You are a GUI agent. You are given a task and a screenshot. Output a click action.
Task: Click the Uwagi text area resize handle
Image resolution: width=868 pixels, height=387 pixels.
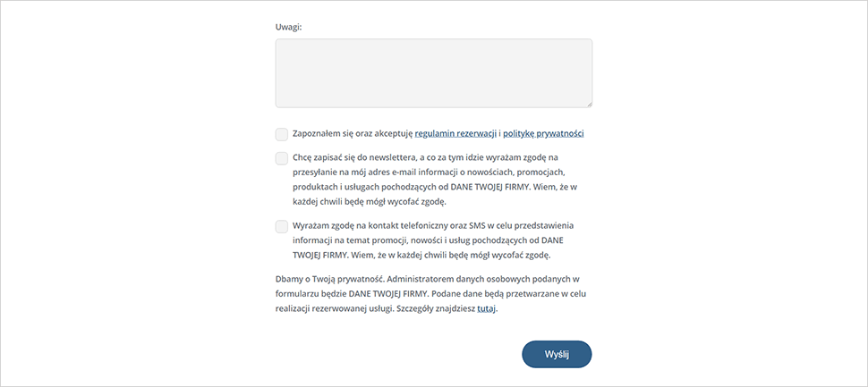pos(589,104)
